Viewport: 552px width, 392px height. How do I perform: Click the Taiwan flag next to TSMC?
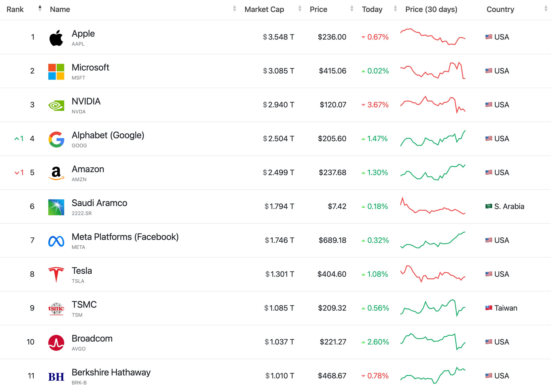[x=489, y=308]
